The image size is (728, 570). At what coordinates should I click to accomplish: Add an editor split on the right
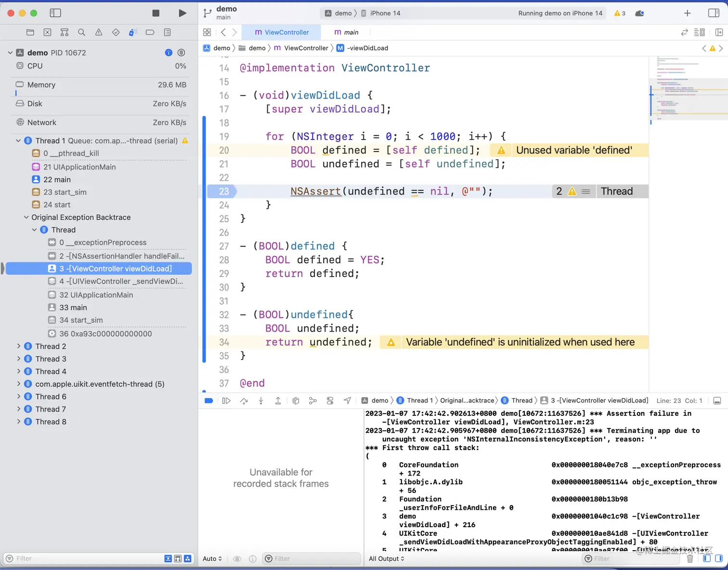click(719, 32)
